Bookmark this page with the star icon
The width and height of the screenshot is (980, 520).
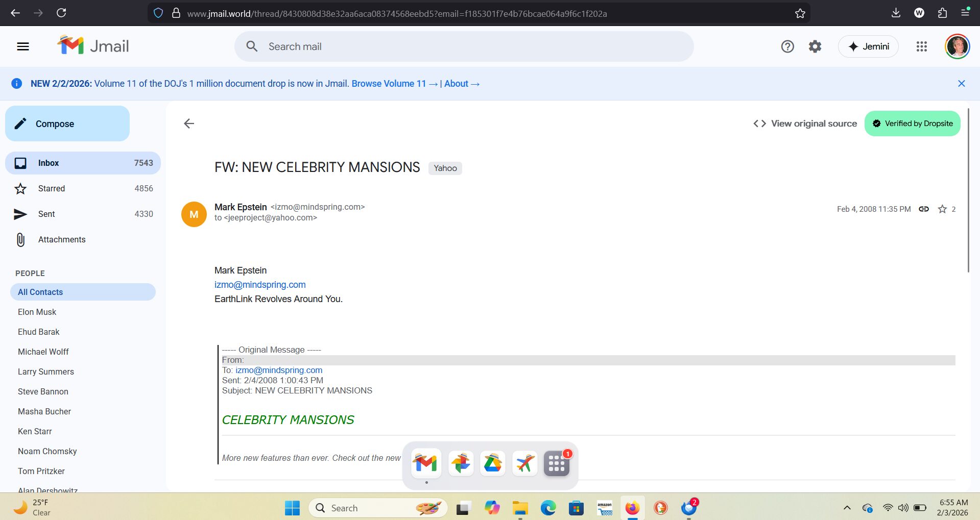pos(800,13)
